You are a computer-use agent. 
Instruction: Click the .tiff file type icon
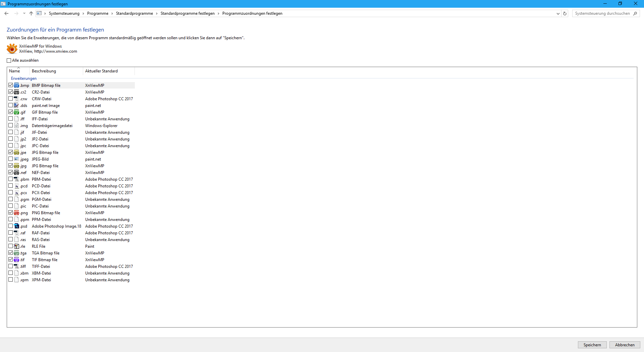pyautogui.click(x=16, y=267)
